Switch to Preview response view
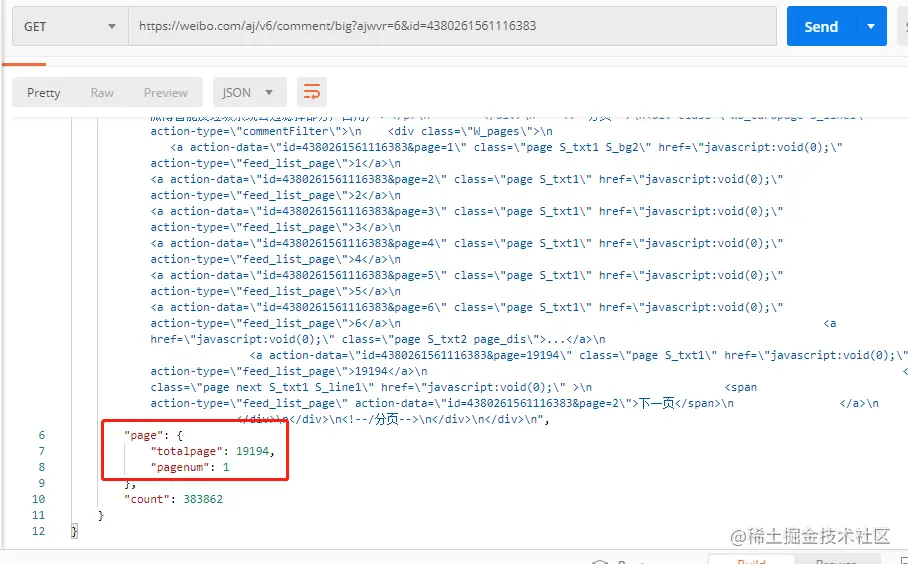Image resolution: width=908 pixels, height=564 pixels. pos(166,93)
